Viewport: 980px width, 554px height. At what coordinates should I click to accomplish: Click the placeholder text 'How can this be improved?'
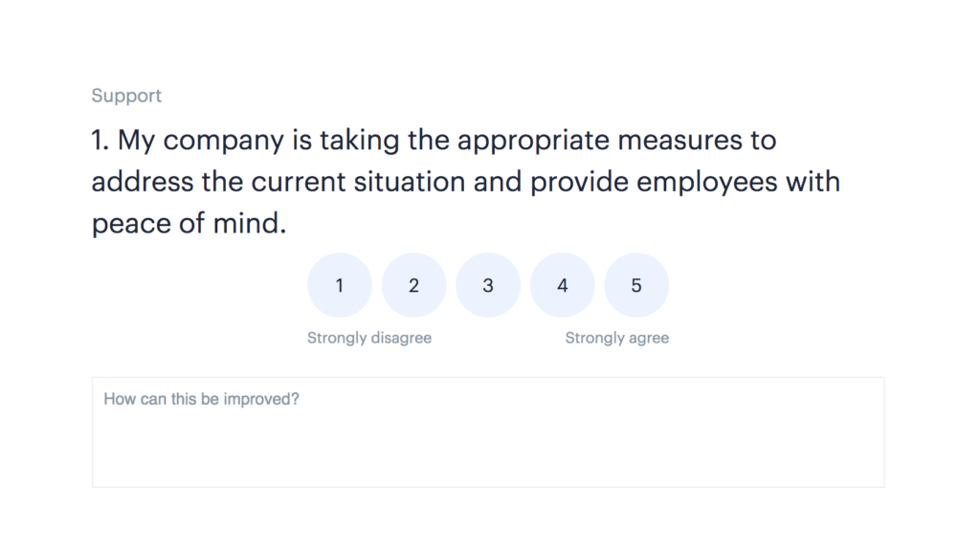pos(201,399)
